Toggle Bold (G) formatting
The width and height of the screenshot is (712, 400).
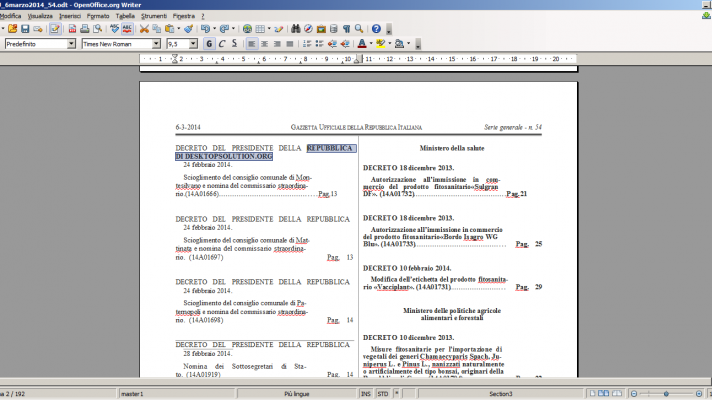click(208, 44)
